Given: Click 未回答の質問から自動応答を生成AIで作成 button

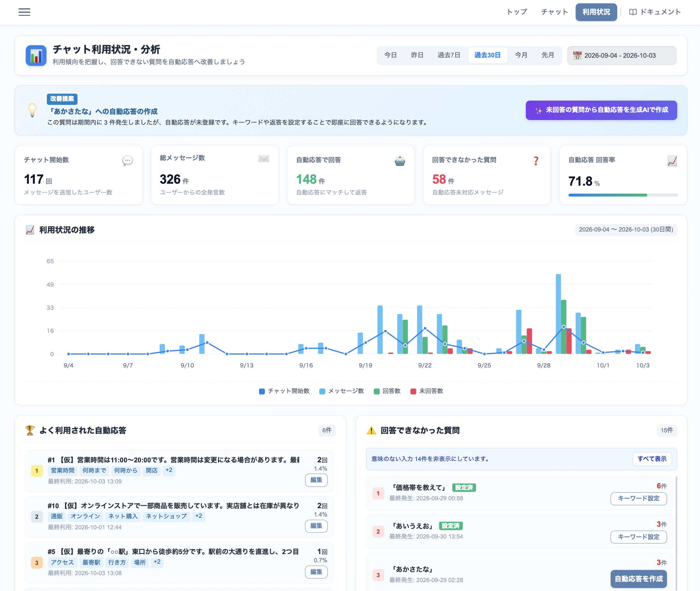Looking at the screenshot, I should coord(601,110).
